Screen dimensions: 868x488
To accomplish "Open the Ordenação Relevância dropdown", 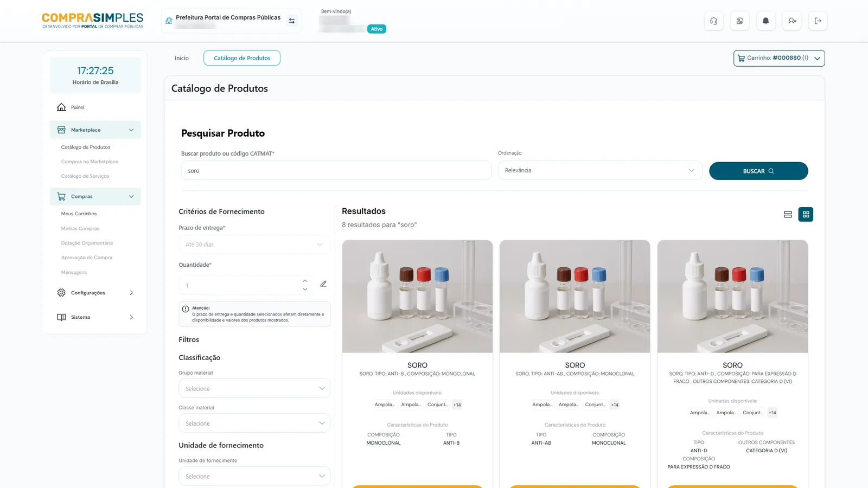I will 600,171.
